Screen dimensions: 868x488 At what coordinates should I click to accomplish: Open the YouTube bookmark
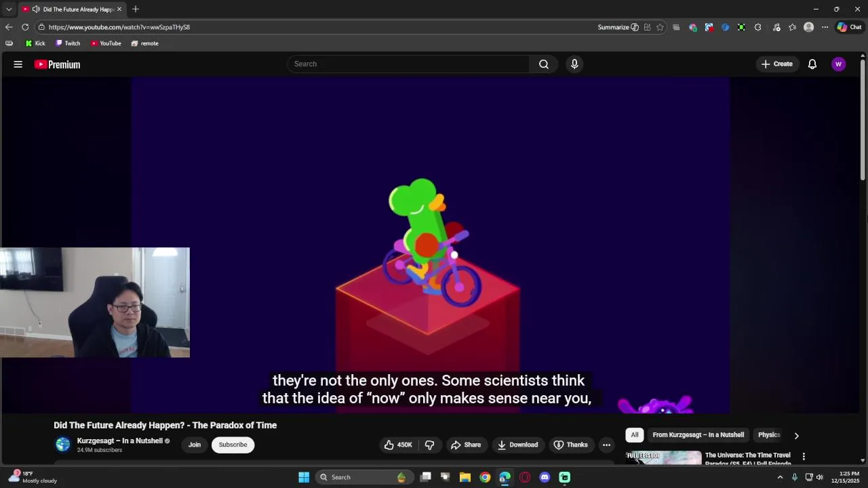(106, 43)
